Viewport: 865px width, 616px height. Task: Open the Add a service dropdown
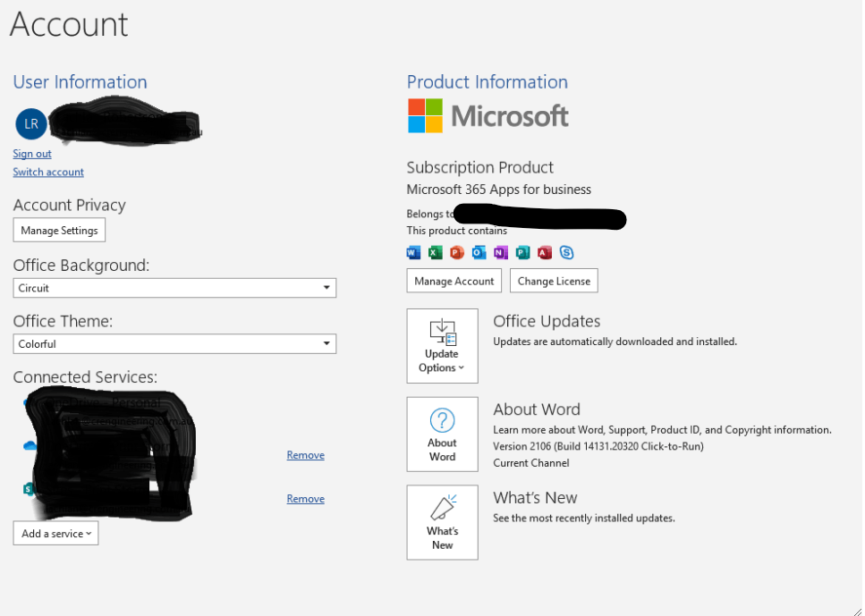pyautogui.click(x=55, y=533)
